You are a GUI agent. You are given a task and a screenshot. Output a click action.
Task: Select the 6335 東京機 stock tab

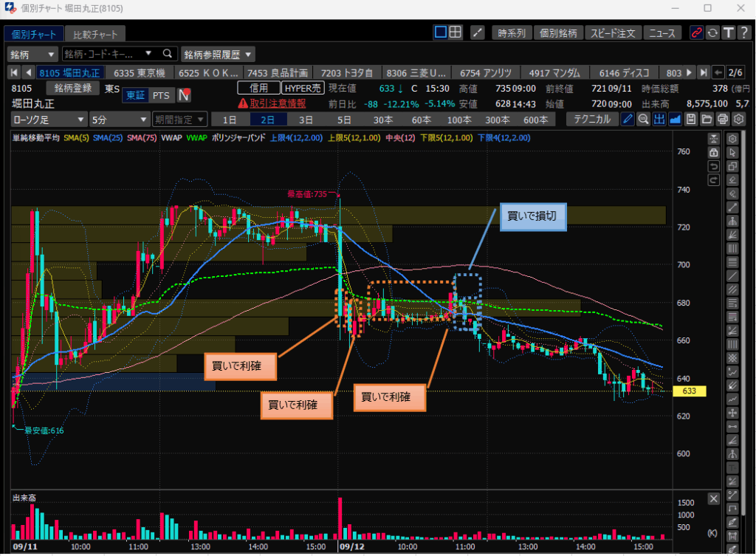(x=144, y=72)
